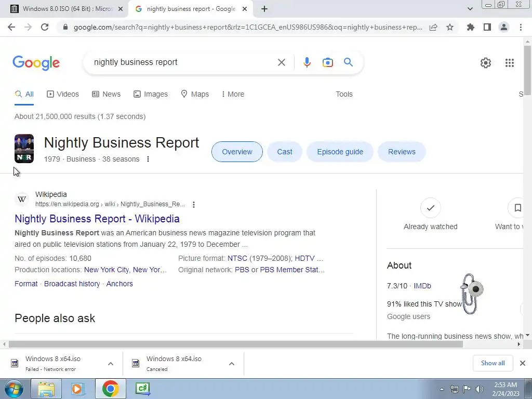Click the Nightly Business Report thumbnail
Viewport: 532px width, 399px height.
[24, 149]
